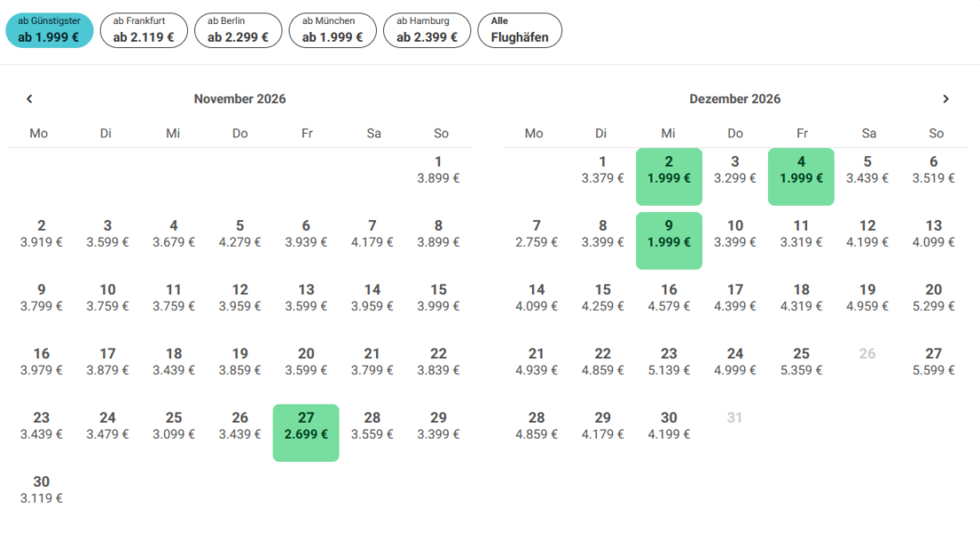Filter departures from Frankfurt

tap(143, 30)
